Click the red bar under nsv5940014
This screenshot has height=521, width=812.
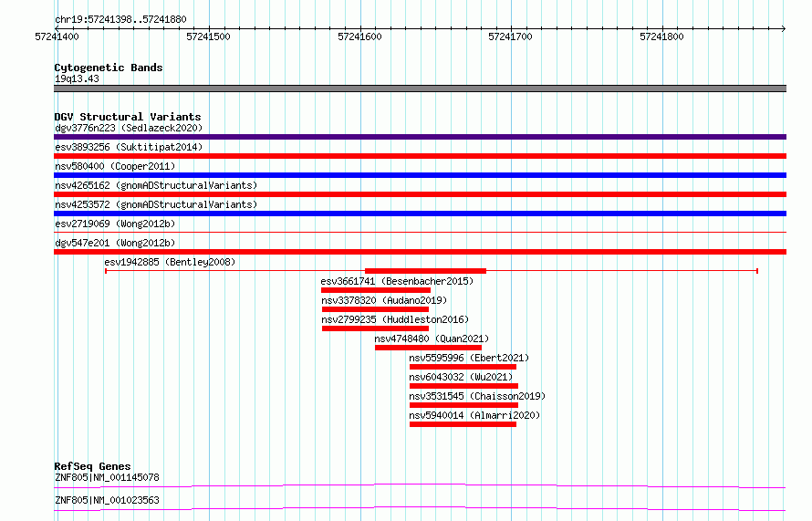tap(463, 424)
